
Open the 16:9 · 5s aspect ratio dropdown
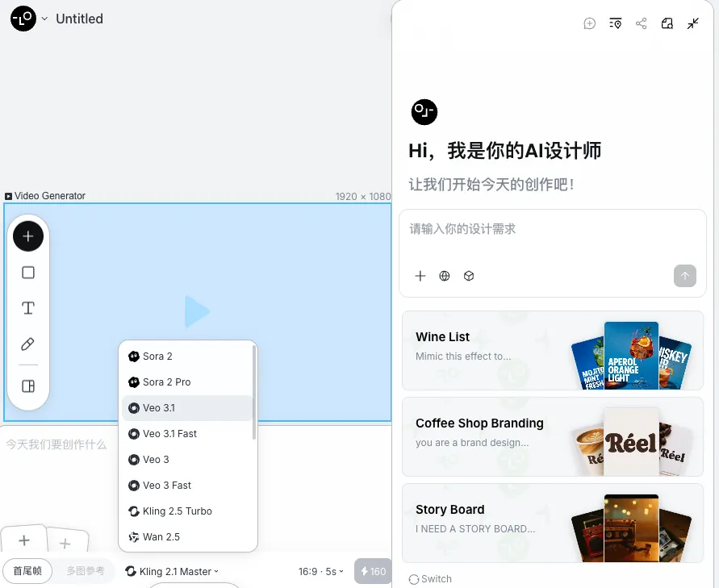[x=320, y=571]
